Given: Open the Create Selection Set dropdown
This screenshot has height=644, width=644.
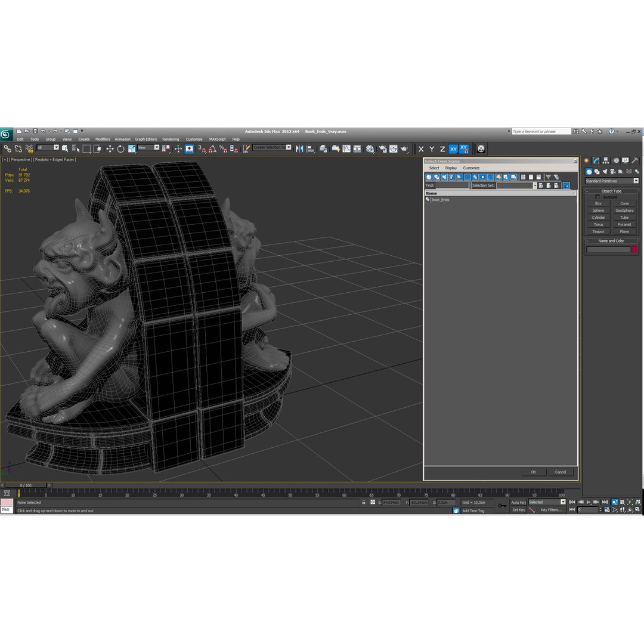Looking at the screenshot, I should pos(273,147).
